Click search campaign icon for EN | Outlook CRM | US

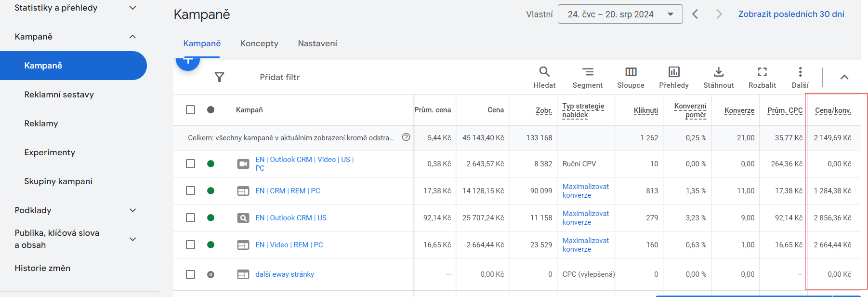click(x=243, y=218)
